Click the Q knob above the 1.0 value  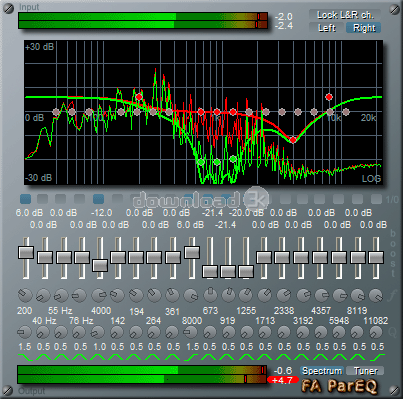[x=98, y=332]
